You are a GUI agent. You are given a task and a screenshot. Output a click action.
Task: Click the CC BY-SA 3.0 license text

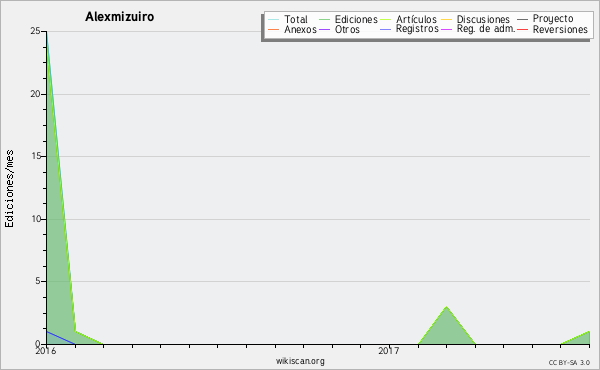click(569, 363)
